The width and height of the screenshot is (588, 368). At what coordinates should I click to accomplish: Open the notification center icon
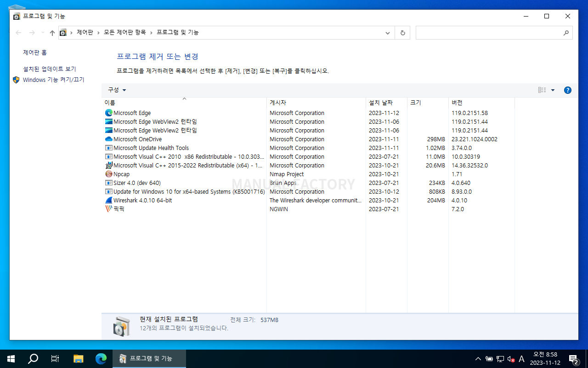pyautogui.click(x=573, y=359)
